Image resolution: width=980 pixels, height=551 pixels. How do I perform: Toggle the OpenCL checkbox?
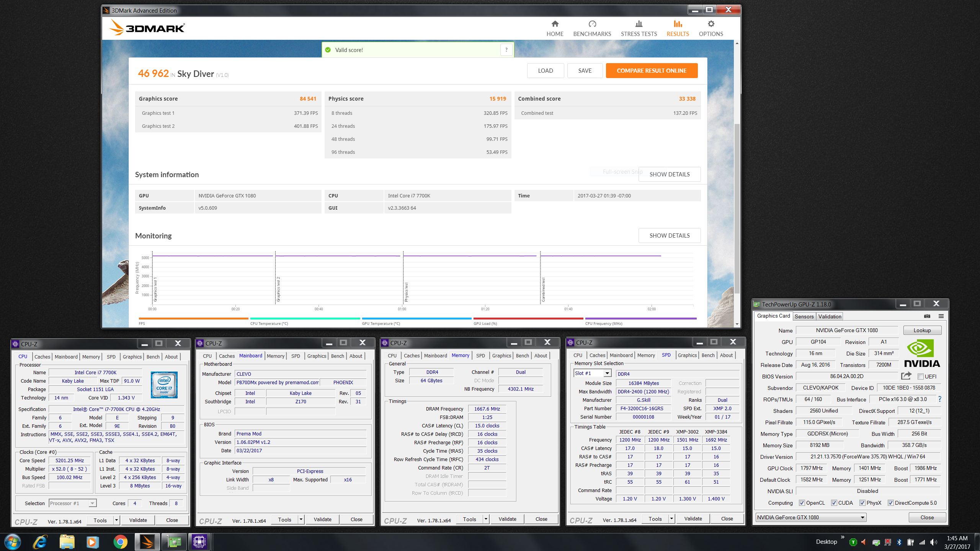pyautogui.click(x=802, y=503)
